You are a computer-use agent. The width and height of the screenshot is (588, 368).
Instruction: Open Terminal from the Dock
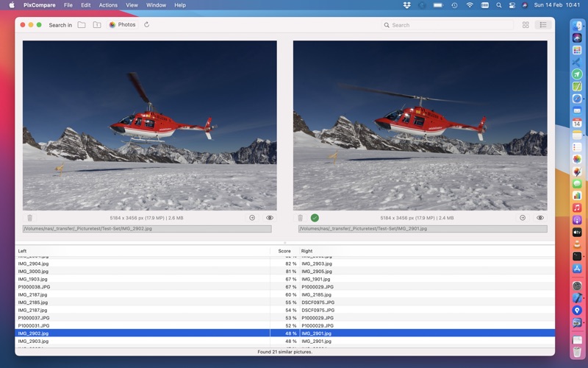pyautogui.click(x=577, y=256)
